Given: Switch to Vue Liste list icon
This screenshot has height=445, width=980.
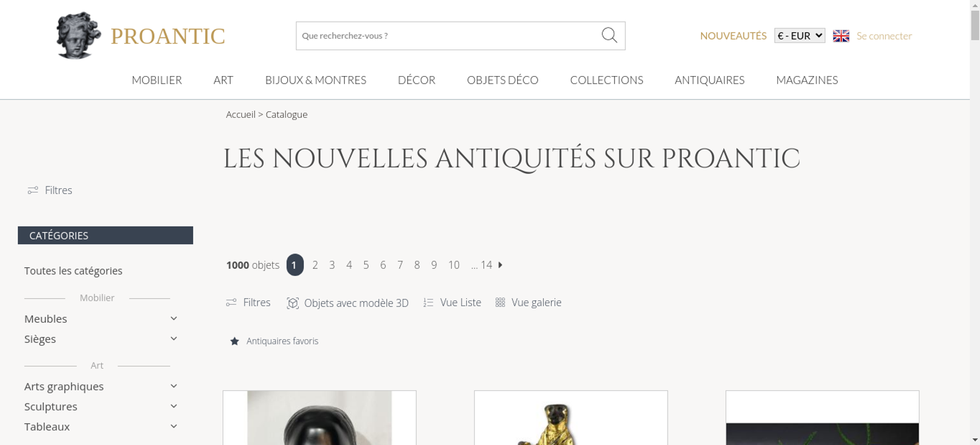Looking at the screenshot, I should pyautogui.click(x=428, y=302).
